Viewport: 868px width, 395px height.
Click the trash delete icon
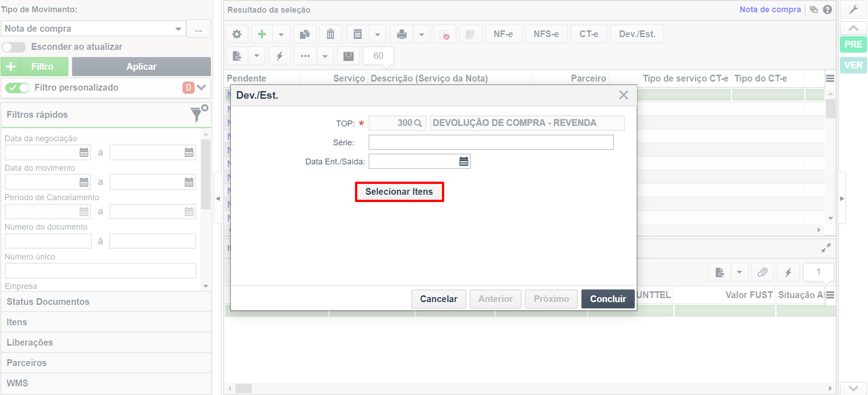tap(331, 34)
